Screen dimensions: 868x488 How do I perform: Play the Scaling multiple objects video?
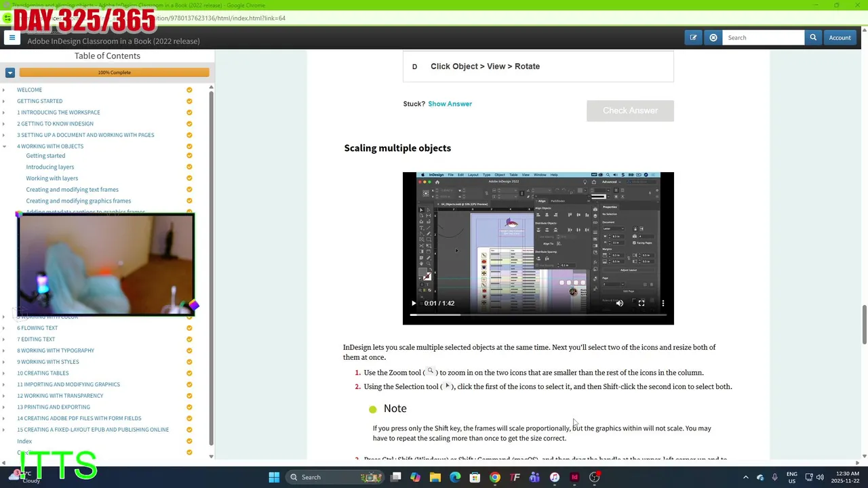click(414, 304)
